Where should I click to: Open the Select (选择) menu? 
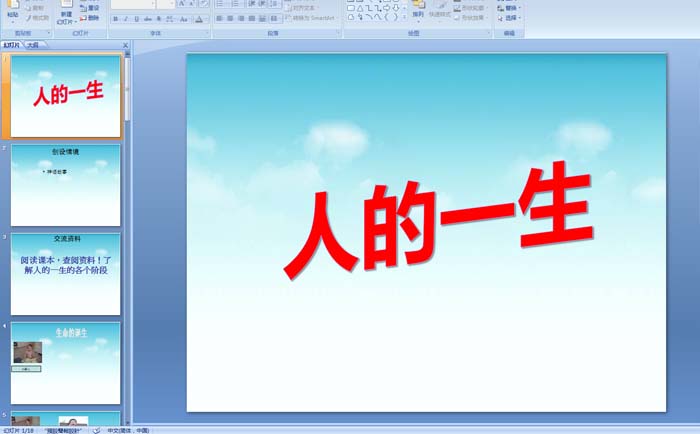(509, 18)
